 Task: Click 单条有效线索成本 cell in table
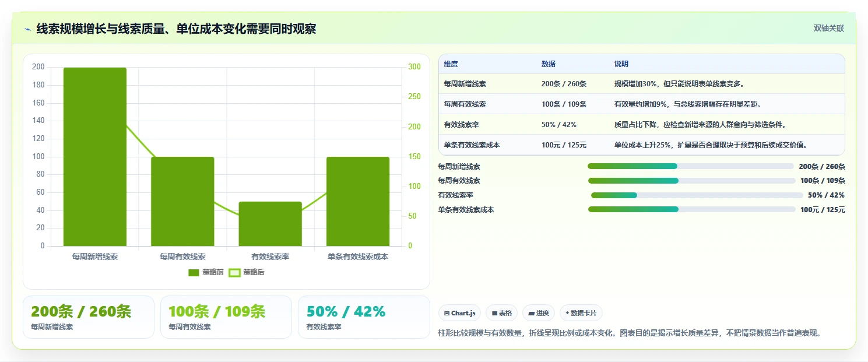click(472, 145)
